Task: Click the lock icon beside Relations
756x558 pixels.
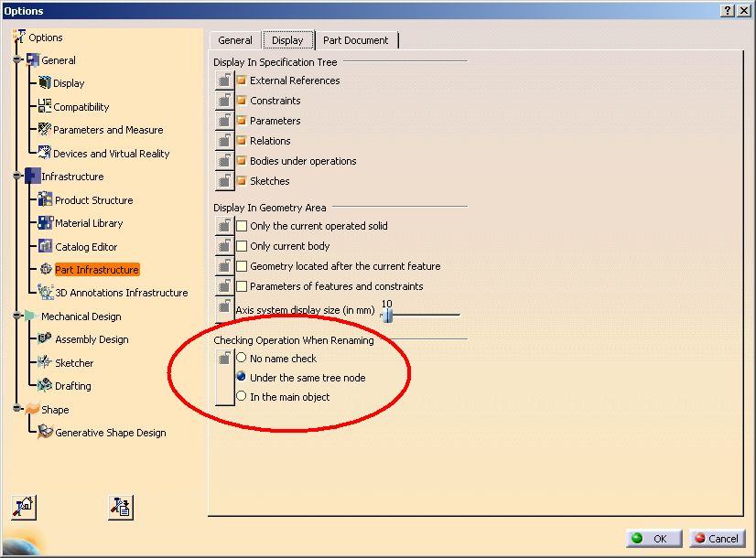Action: tap(224, 141)
